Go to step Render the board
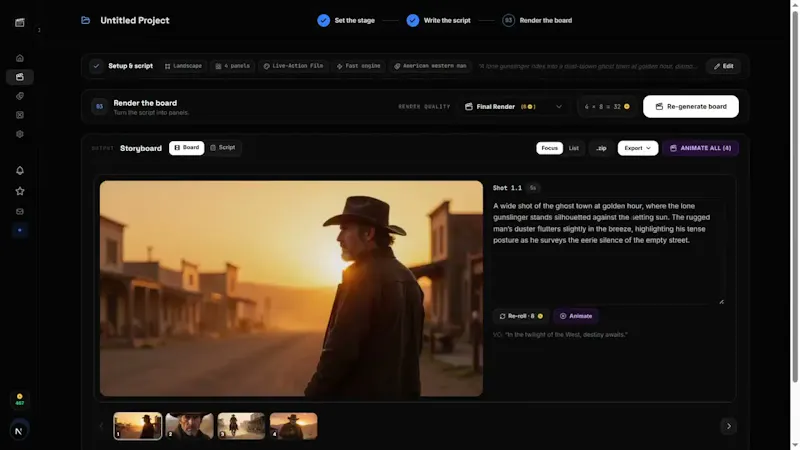Viewport: 800px width, 450px height. pos(537,20)
